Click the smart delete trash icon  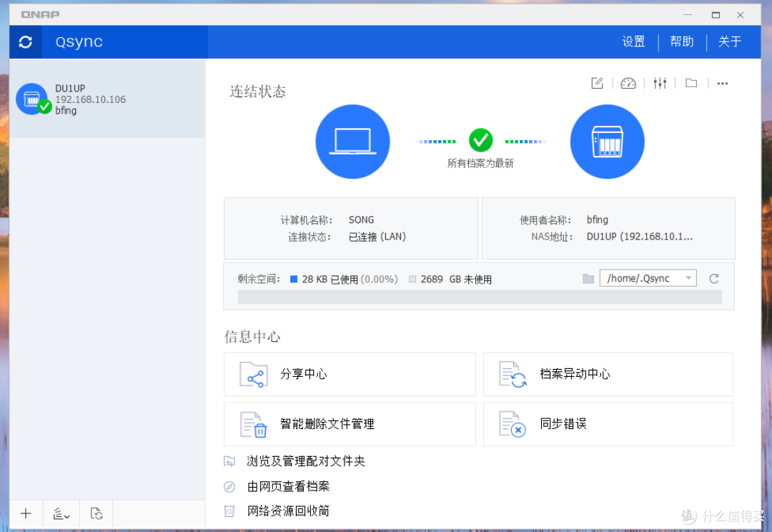click(x=254, y=424)
